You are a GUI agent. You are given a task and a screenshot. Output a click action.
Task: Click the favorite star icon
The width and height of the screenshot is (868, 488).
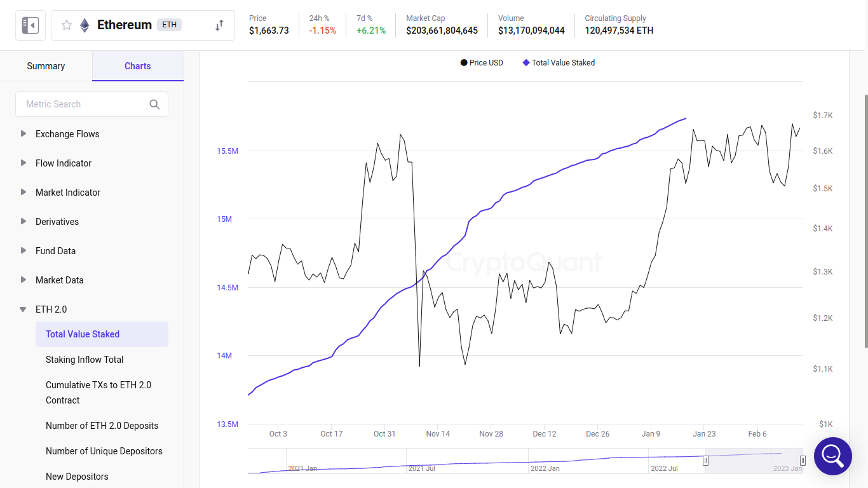click(67, 25)
